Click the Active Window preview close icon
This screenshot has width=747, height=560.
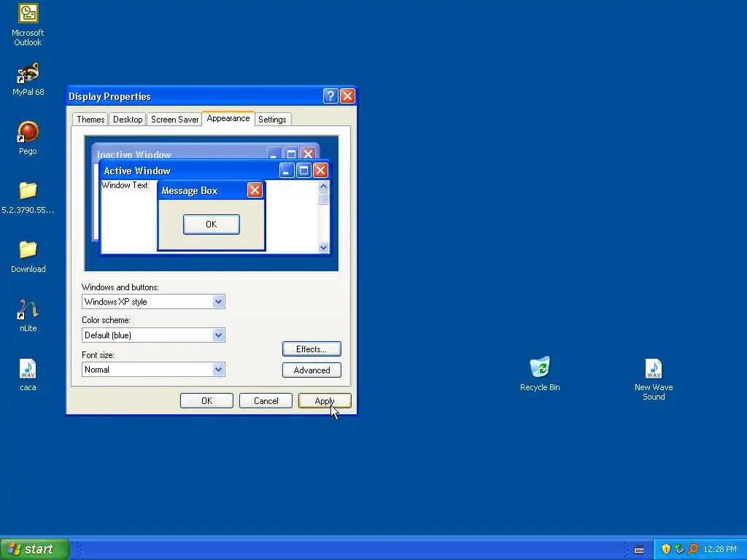[x=321, y=171]
